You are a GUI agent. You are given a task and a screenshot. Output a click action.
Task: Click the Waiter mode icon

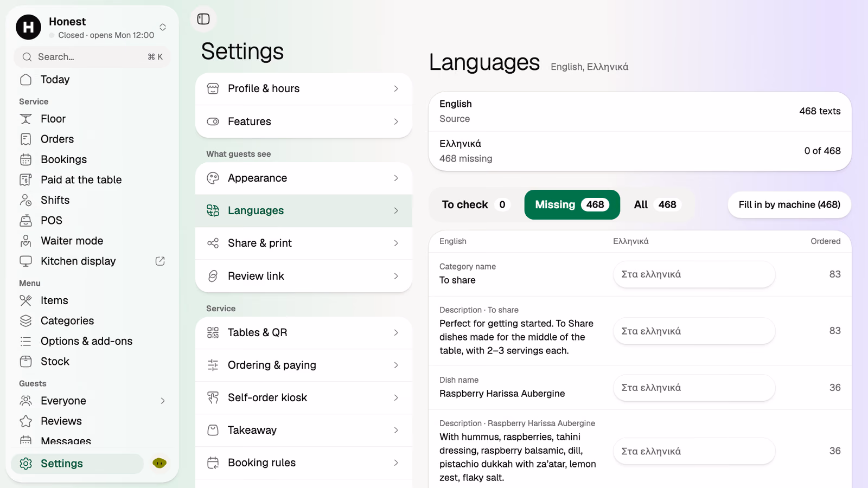pyautogui.click(x=25, y=241)
